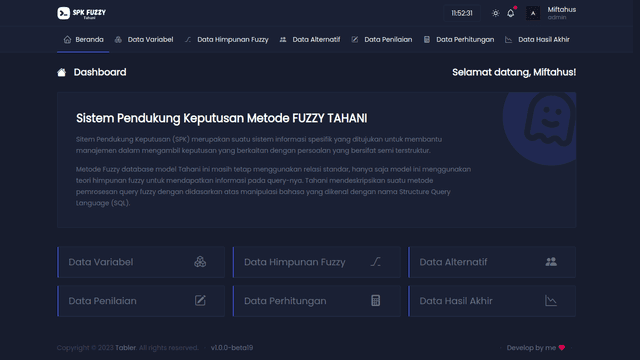Click the calculator icon in Data Perhitungan card
Screen dimensions: 640x360
pos(376,300)
